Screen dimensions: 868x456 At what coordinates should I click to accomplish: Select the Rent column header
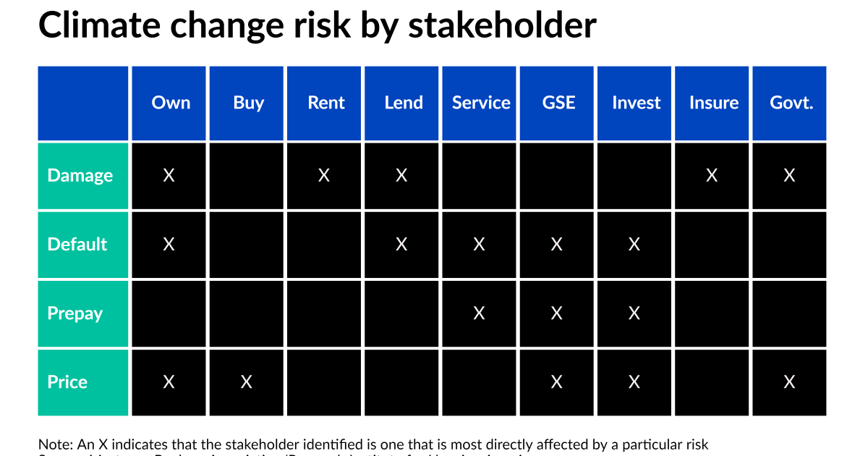[325, 103]
